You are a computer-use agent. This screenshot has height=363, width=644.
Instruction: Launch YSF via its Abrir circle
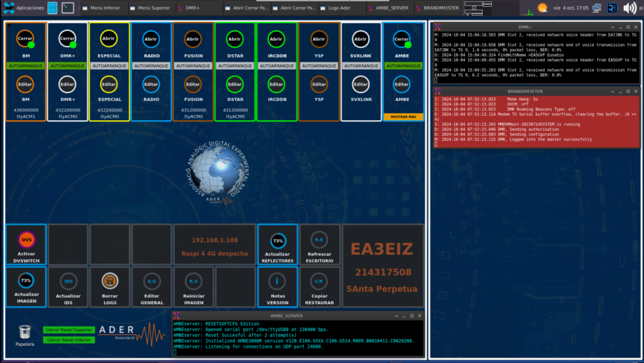click(319, 39)
